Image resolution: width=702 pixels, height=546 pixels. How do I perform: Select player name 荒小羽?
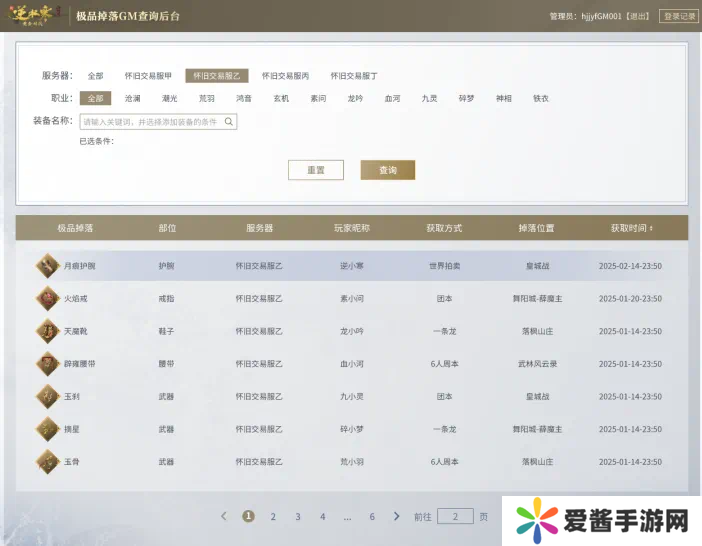click(352, 462)
